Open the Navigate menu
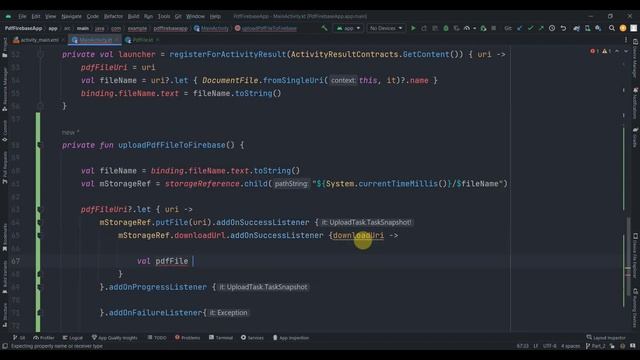Viewport: 640px width, 360px height. pyautogui.click(x=71, y=16)
